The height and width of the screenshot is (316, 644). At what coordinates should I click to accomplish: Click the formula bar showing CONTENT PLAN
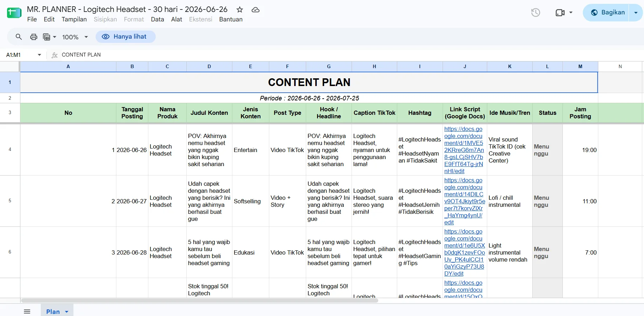tap(352, 55)
